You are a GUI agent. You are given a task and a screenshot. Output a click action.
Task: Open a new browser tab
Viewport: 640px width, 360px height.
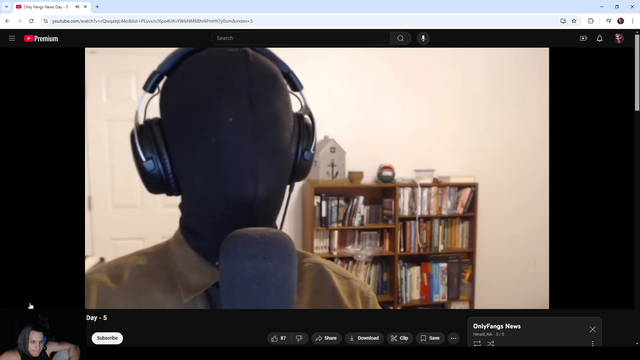coord(97,7)
